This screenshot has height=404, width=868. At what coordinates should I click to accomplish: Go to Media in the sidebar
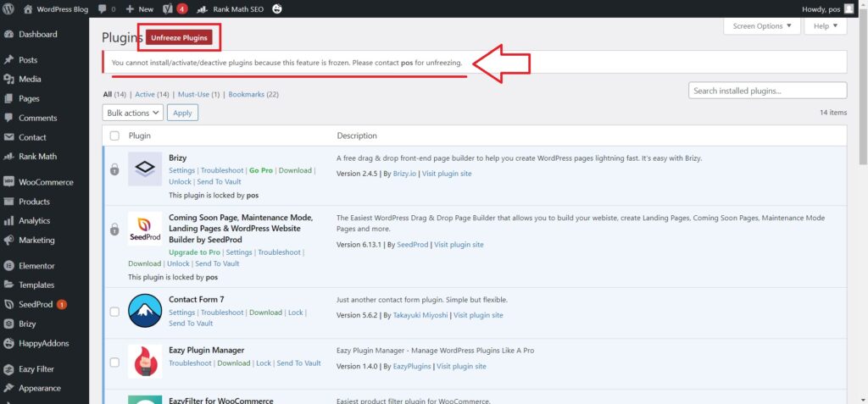[30, 79]
